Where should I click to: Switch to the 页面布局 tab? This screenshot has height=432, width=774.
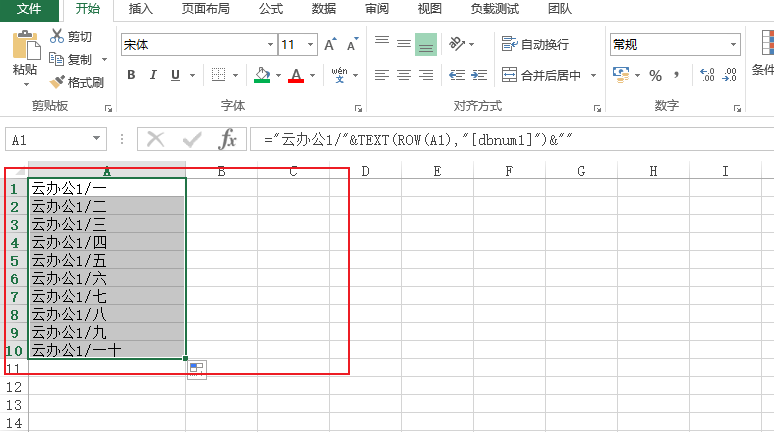206,9
